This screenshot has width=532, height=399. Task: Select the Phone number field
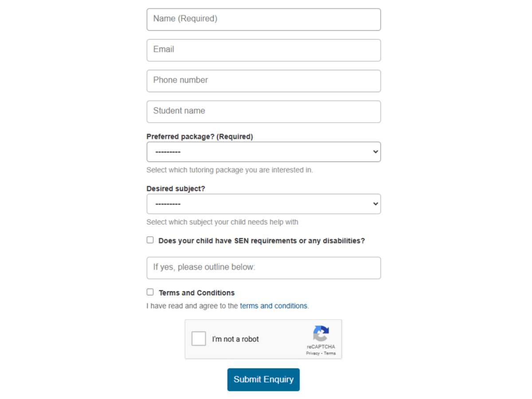coord(263,81)
